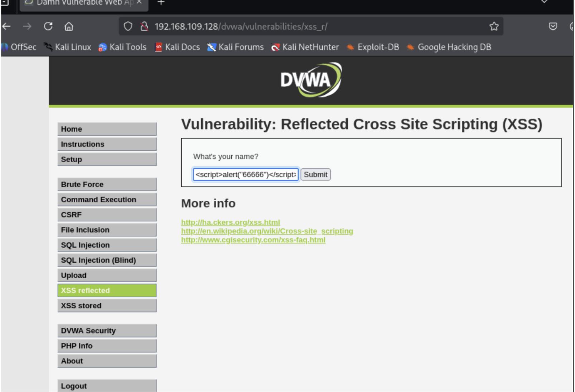
Task: Open a new tab with the plus icon
Action: (161, 3)
